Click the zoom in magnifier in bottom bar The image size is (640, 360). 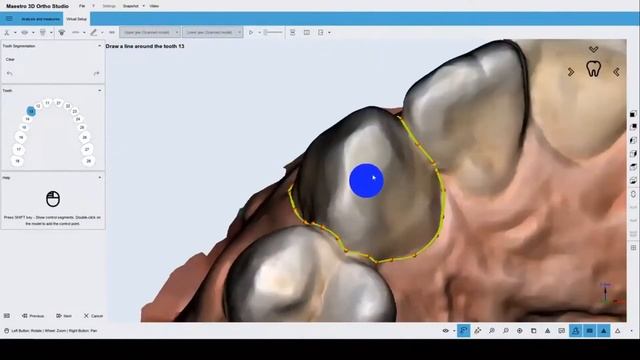click(492, 331)
